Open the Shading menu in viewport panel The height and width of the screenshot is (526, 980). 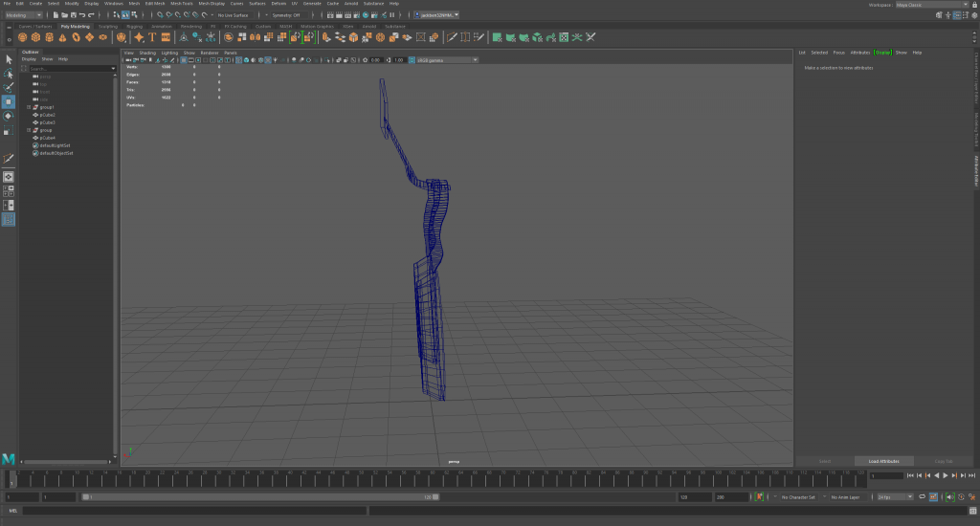[147, 53]
